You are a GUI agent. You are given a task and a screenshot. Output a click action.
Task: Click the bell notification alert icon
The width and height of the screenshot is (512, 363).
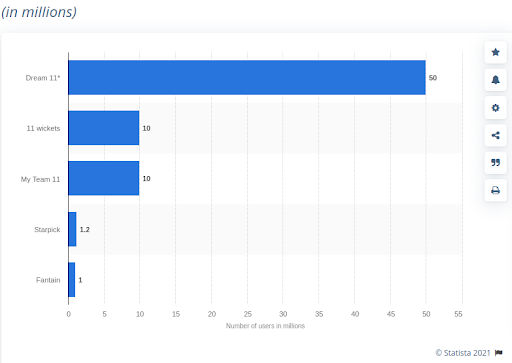495,80
